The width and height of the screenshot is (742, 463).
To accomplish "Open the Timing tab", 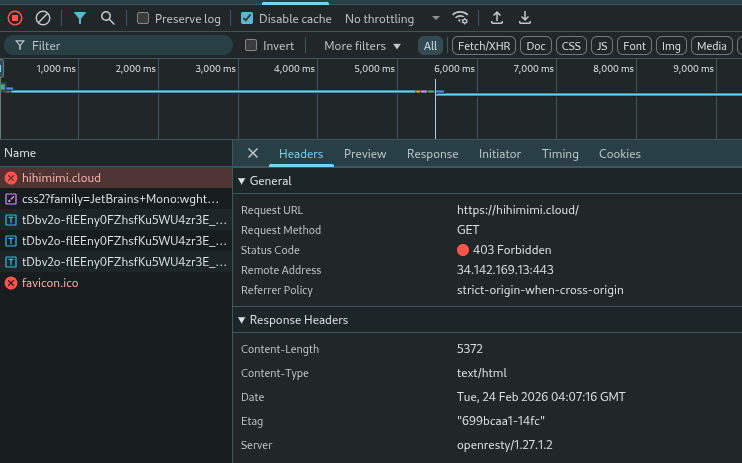I will tap(560, 154).
